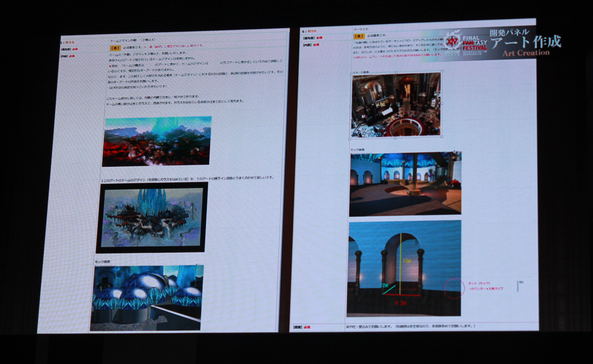
Task: Click the マーケット title cell in right document
Action: coord(361,29)
